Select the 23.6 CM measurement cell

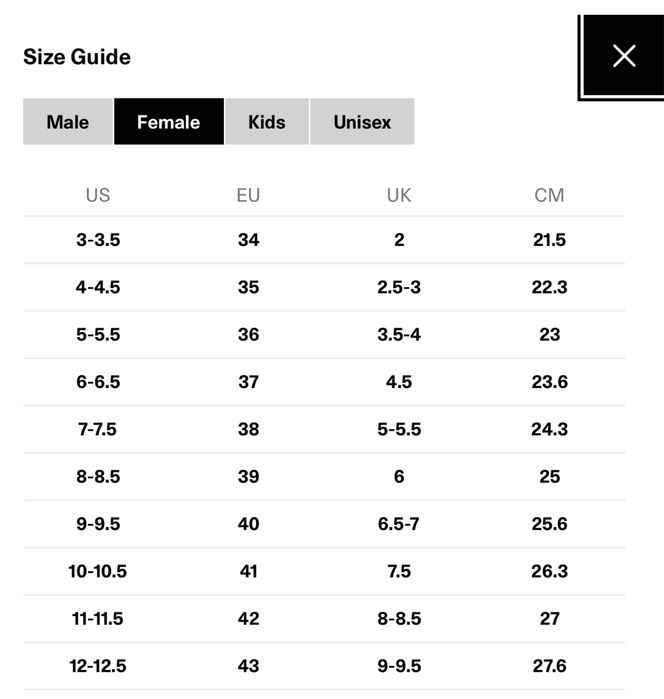(x=549, y=382)
